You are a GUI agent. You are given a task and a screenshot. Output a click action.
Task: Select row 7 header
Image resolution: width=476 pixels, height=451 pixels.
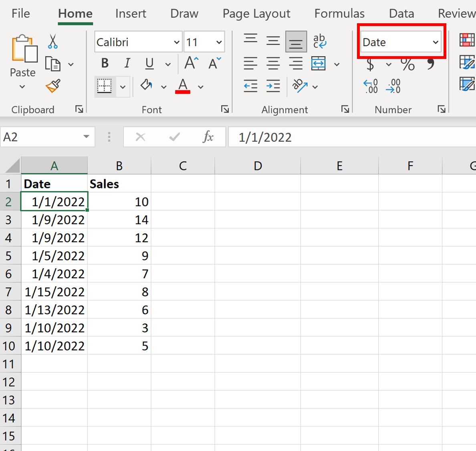(x=10, y=291)
